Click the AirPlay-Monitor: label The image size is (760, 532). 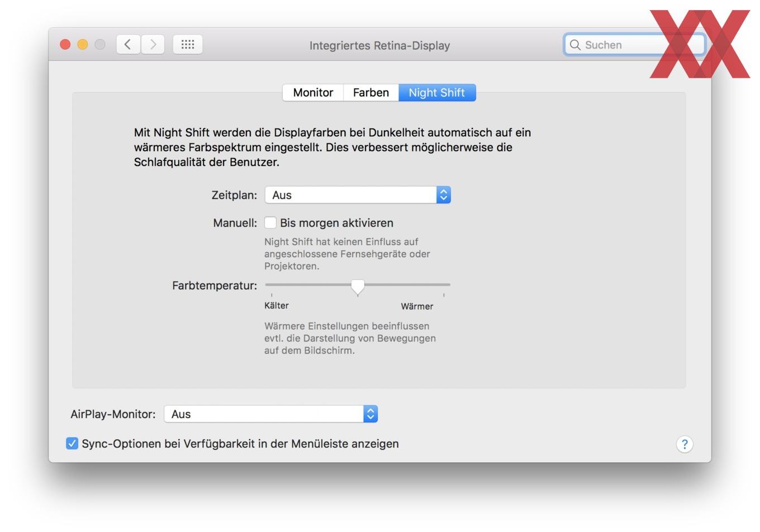113,414
